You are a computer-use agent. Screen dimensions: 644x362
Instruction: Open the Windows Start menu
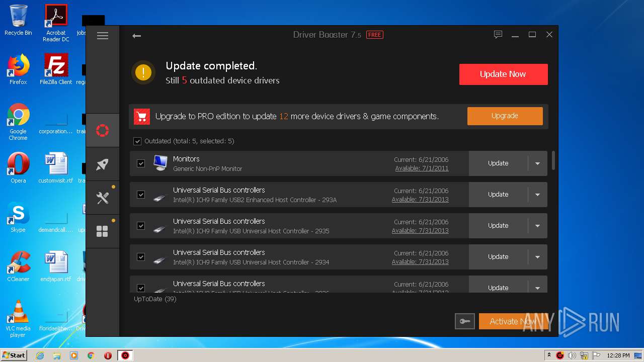[x=14, y=355]
